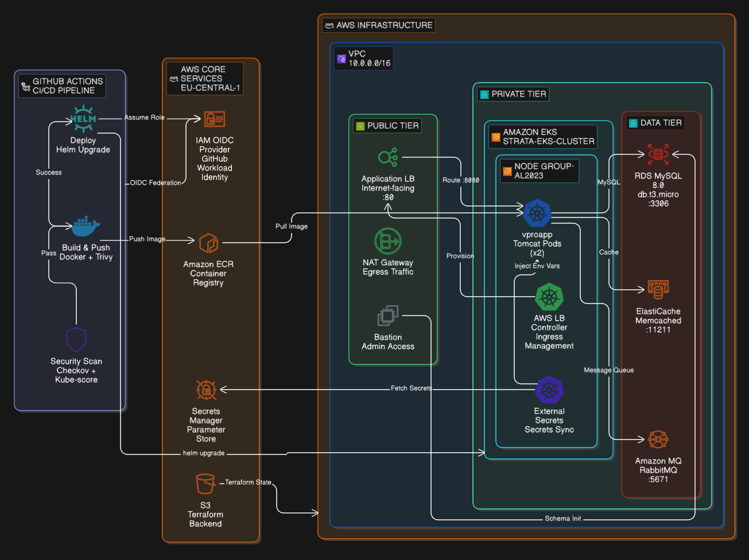
Task: Click AWS logo beside AWS Core Services
Action: [x=173, y=79]
